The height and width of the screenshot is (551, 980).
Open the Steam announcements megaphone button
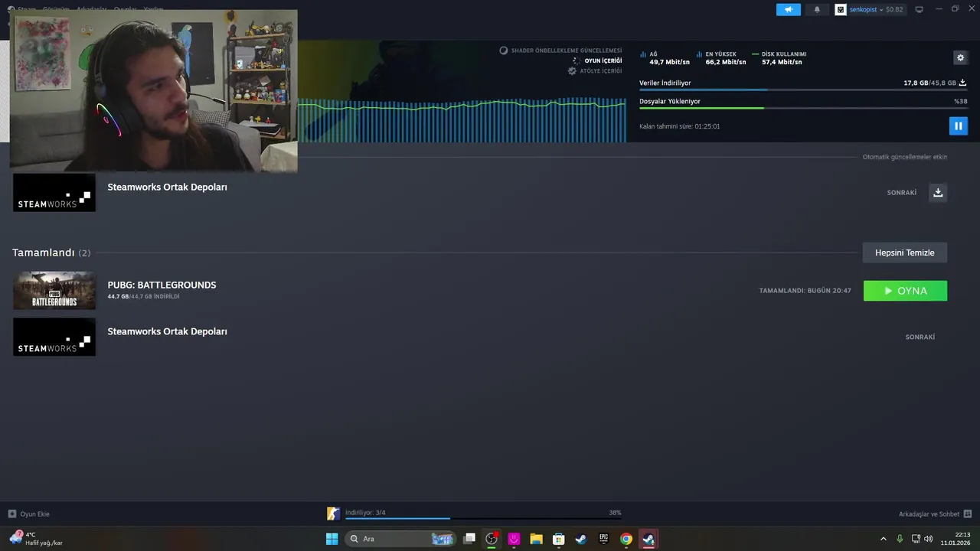788,9
